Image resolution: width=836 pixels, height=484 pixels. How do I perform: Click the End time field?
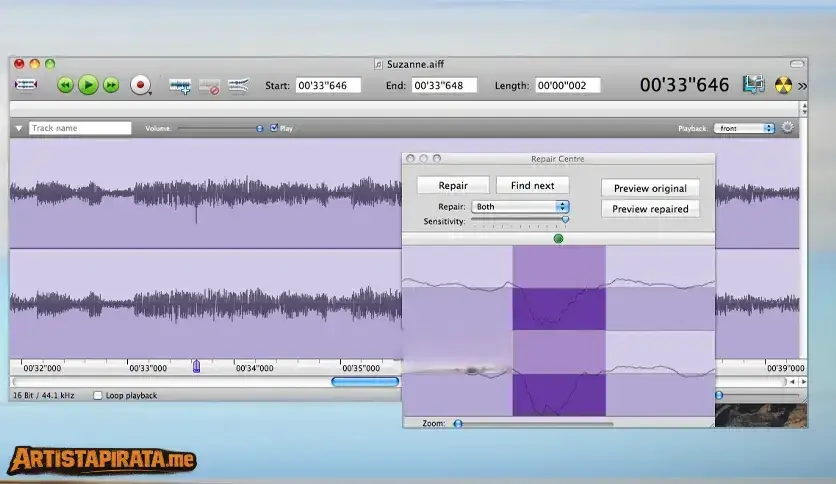click(444, 85)
